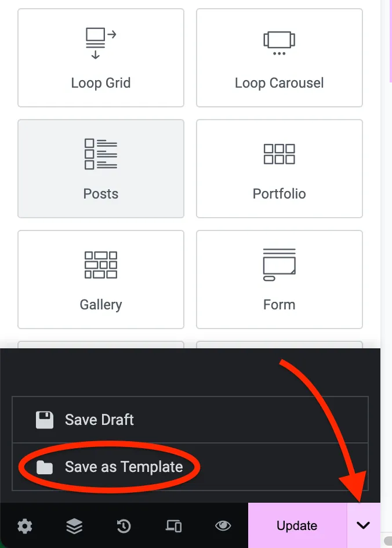This screenshot has height=548, width=392.
Task: Switch to Responsive Mode devices icon
Action: [x=173, y=525]
